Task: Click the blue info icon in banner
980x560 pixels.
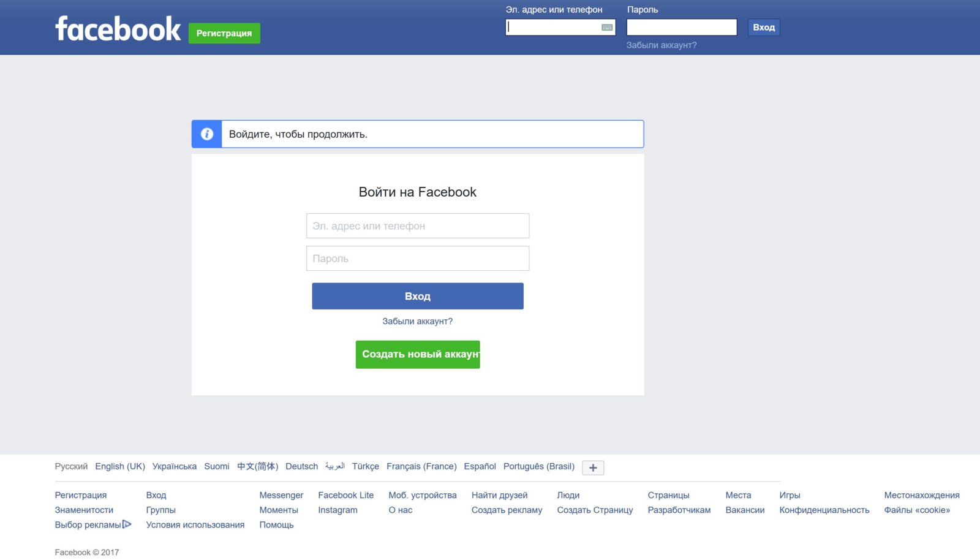Action: [x=207, y=134]
